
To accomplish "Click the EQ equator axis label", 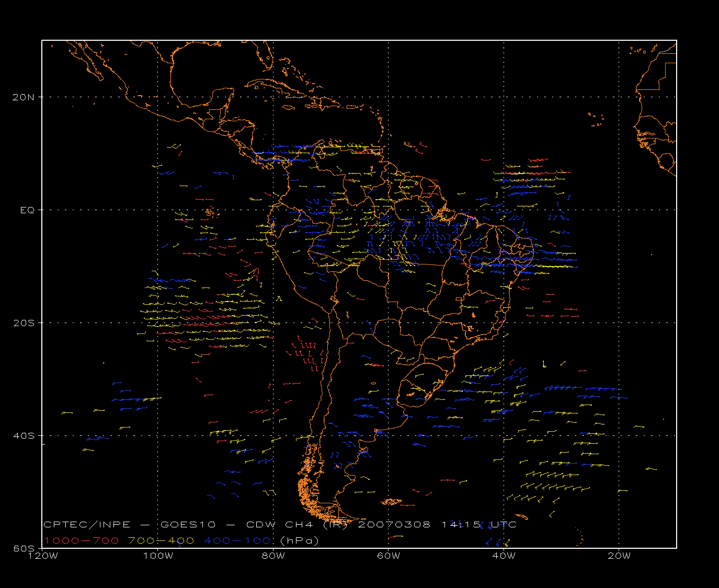I will [x=28, y=210].
